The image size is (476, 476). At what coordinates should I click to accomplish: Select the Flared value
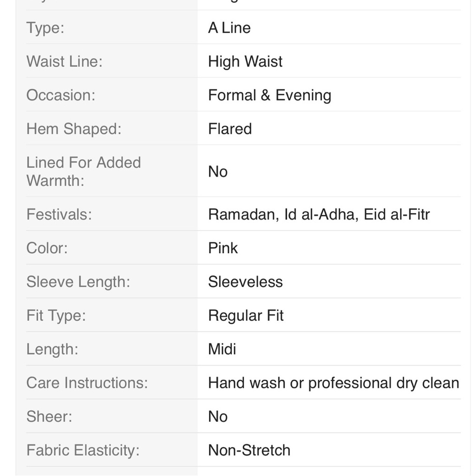pyautogui.click(x=230, y=129)
